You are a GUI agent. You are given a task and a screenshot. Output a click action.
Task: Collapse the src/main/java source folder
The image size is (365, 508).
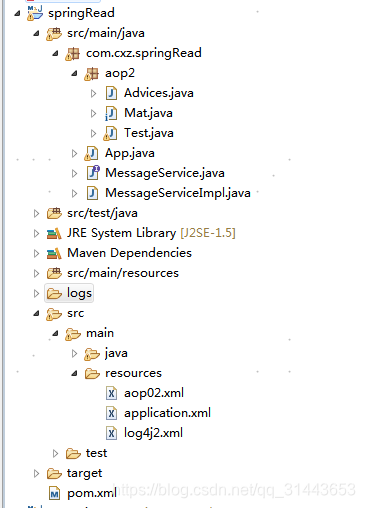[x=36, y=34]
